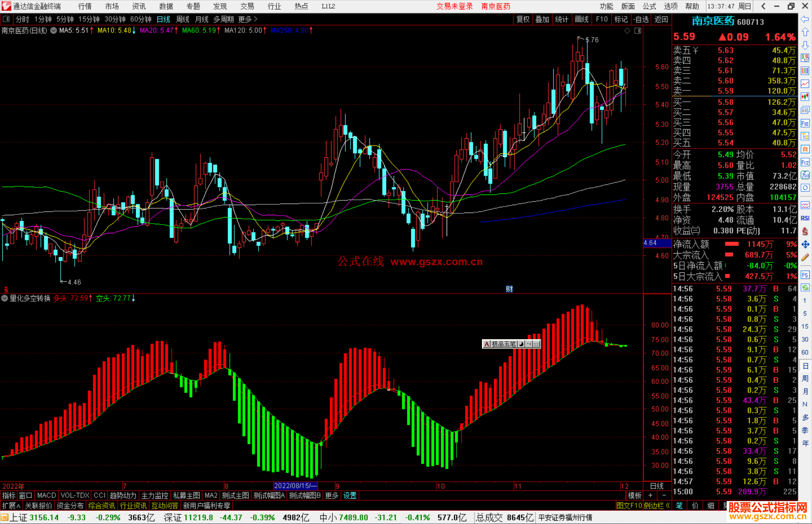Viewport: 812px width, 524px height.
Task: Open the 行情 menu
Action: point(85,6)
